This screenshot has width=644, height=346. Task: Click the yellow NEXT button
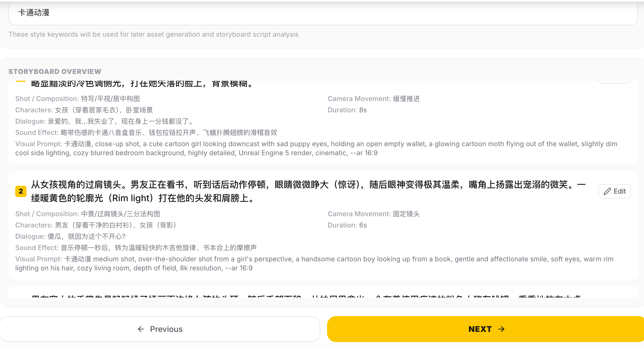486,329
